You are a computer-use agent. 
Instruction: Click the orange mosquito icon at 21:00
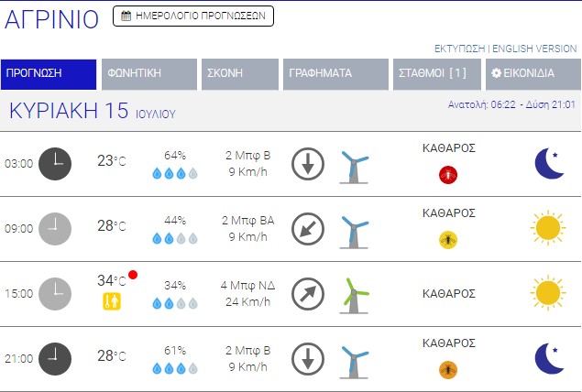tap(448, 369)
